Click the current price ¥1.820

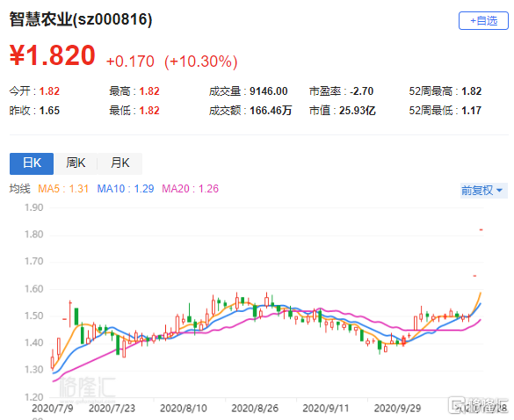(53, 55)
